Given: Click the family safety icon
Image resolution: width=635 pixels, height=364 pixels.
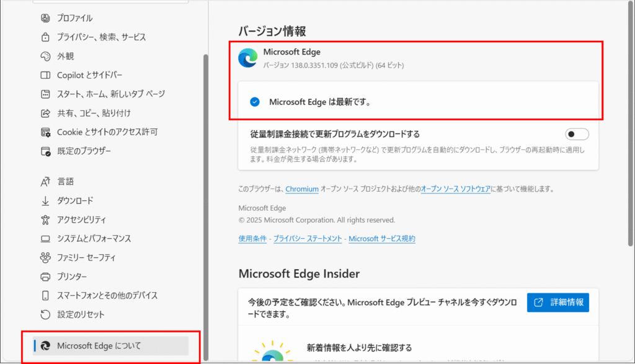Looking at the screenshot, I should [x=45, y=257].
